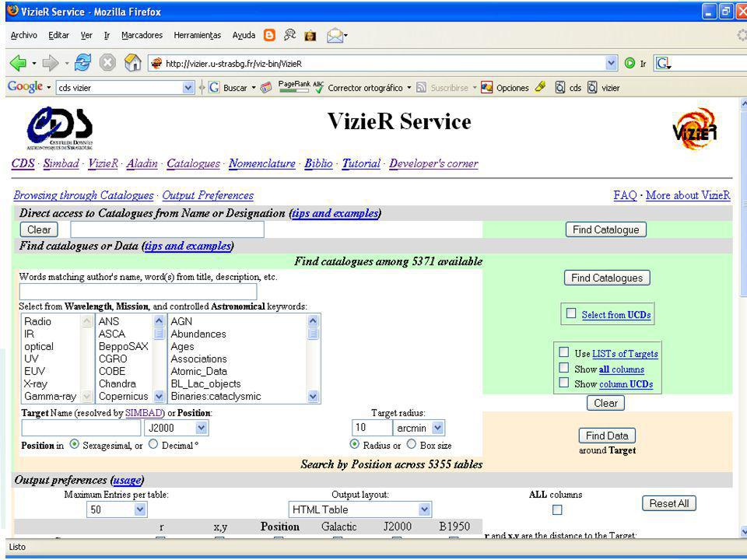The height and width of the screenshot is (560, 747).
Task: Enable Use LISTs of Targets checkbox
Action: point(564,352)
